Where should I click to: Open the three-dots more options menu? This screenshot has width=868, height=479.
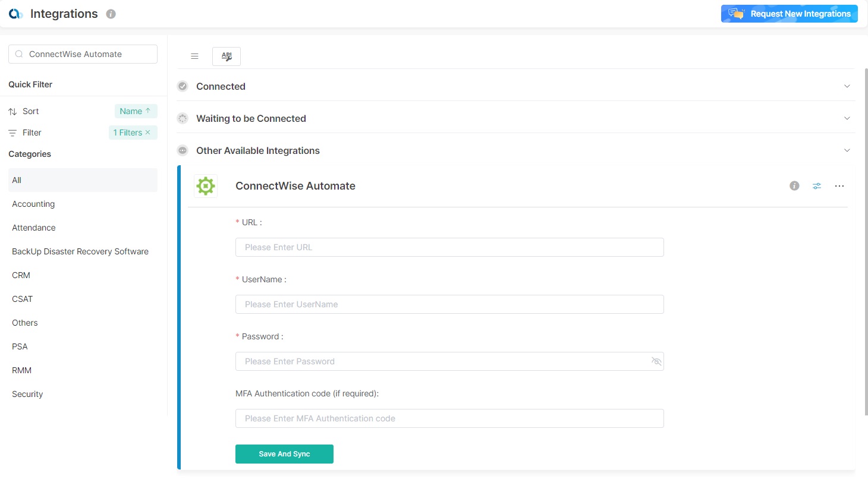coord(839,186)
